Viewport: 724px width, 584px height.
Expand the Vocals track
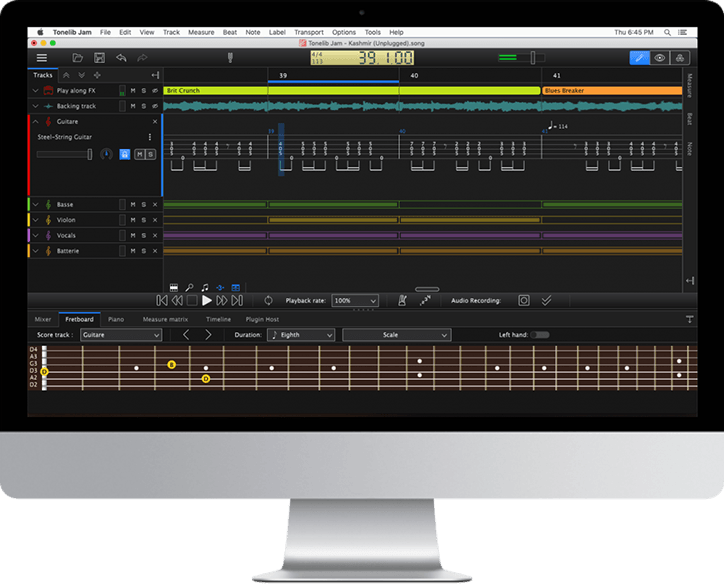pyautogui.click(x=36, y=235)
